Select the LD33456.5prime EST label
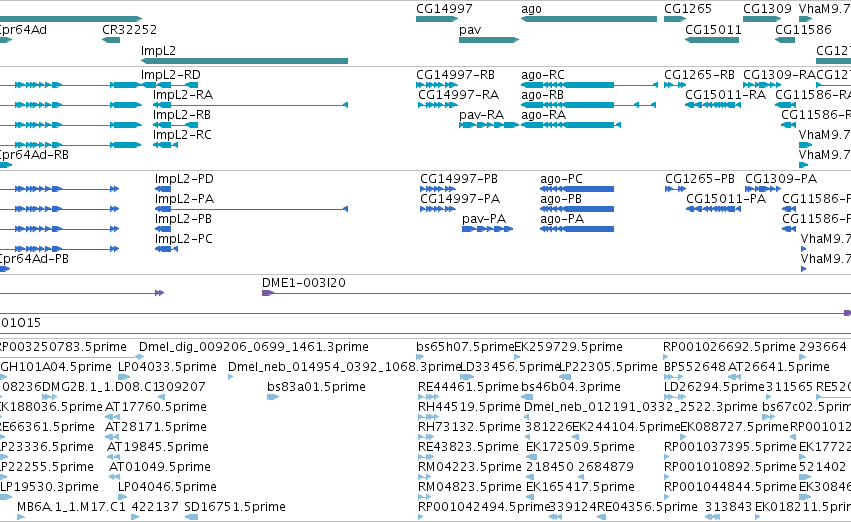 click(510, 367)
